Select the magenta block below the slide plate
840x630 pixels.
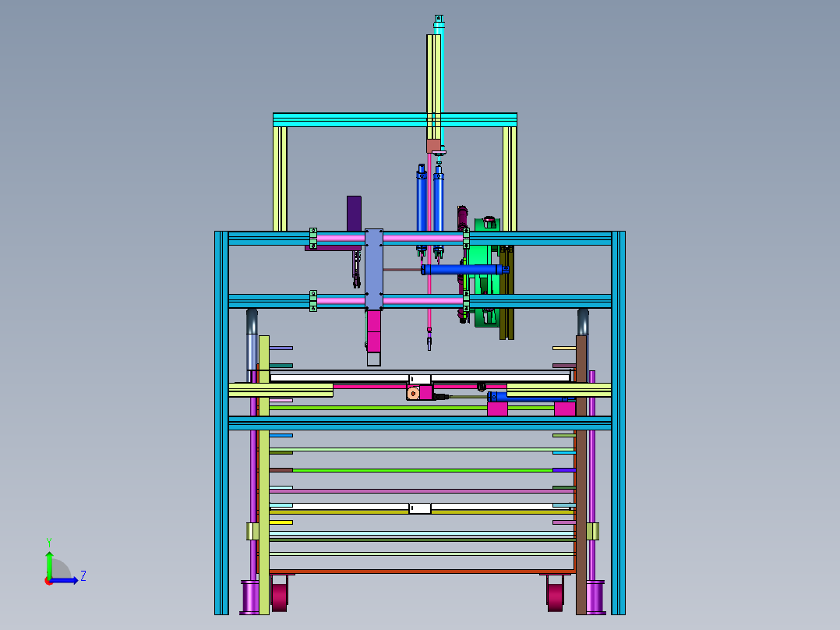tap(374, 331)
